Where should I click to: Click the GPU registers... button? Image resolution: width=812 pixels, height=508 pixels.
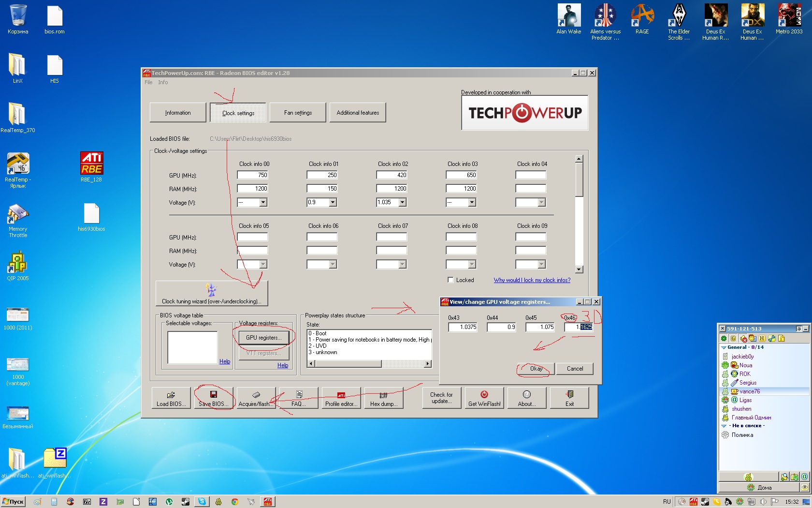tap(263, 338)
